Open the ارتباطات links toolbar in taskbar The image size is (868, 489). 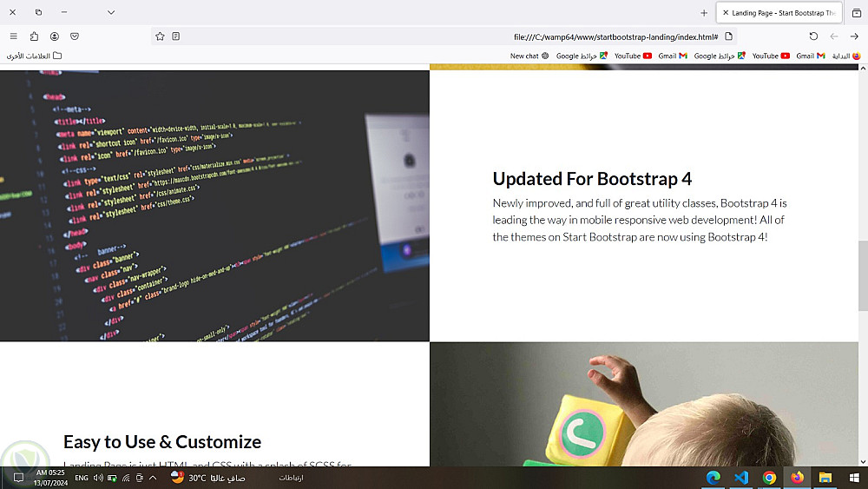click(x=291, y=478)
